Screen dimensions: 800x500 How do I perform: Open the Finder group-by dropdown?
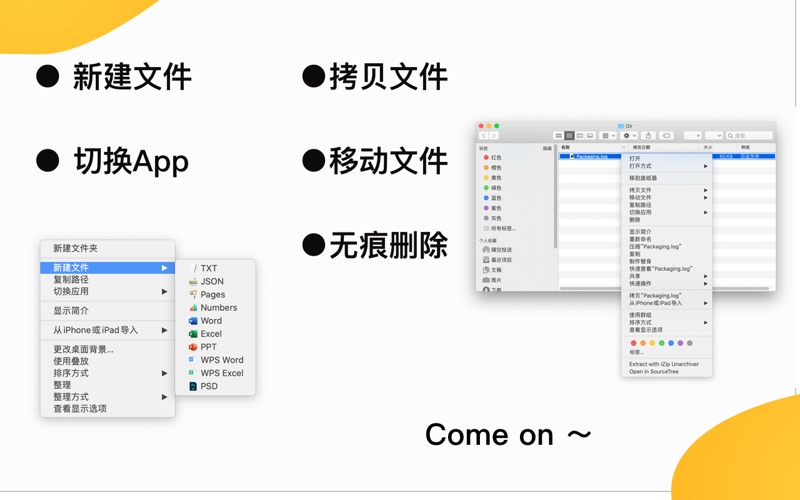(609, 136)
